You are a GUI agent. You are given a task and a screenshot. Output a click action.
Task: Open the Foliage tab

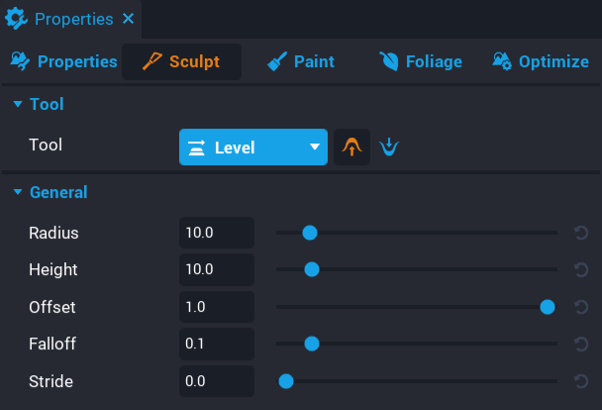(x=421, y=62)
